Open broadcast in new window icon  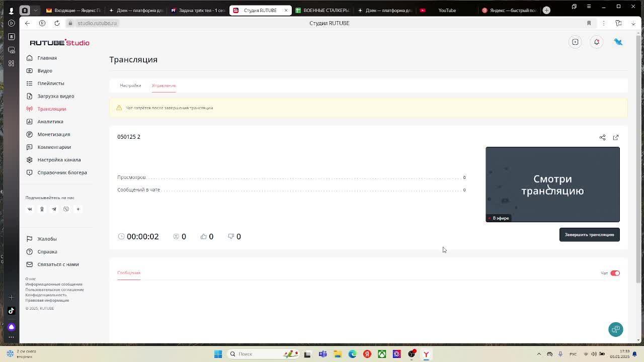[616, 137]
